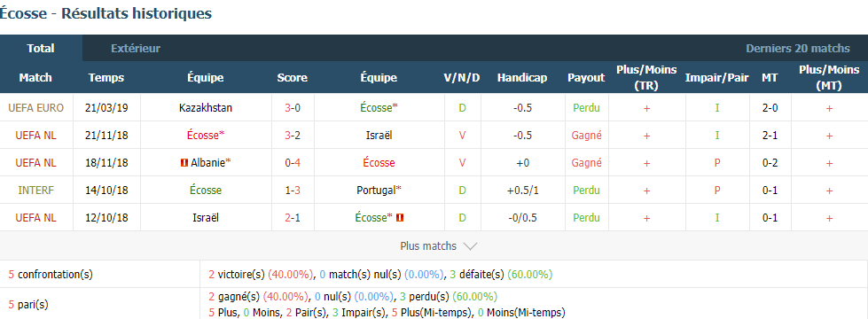868x319 pixels.
Task: Open the UEFA EURO competition link
Action: [x=36, y=108]
